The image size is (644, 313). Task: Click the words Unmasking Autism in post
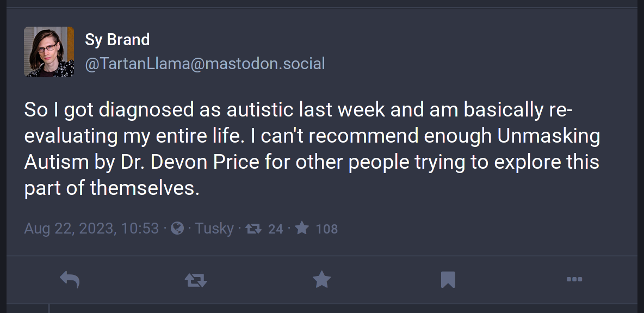312,149
